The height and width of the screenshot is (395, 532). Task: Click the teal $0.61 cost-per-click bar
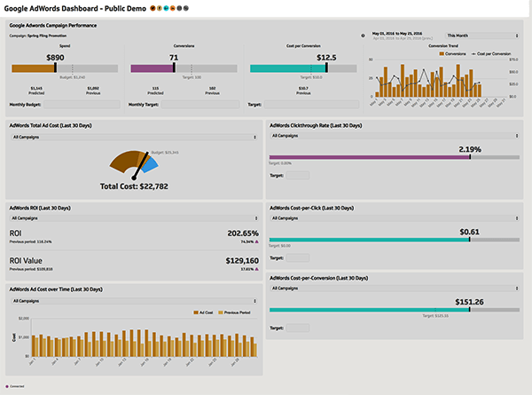click(x=369, y=240)
